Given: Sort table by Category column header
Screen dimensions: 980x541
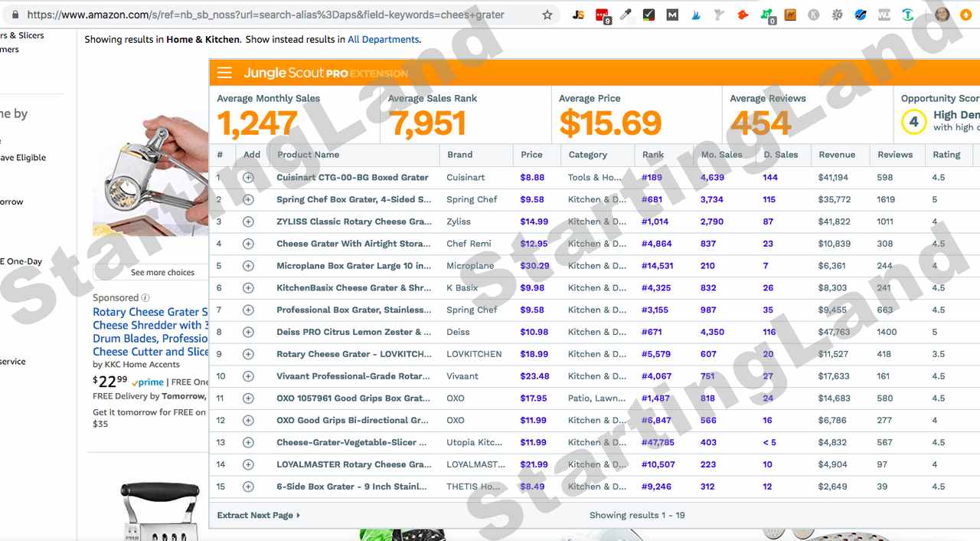Looking at the screenshot, I should (587, 155).
